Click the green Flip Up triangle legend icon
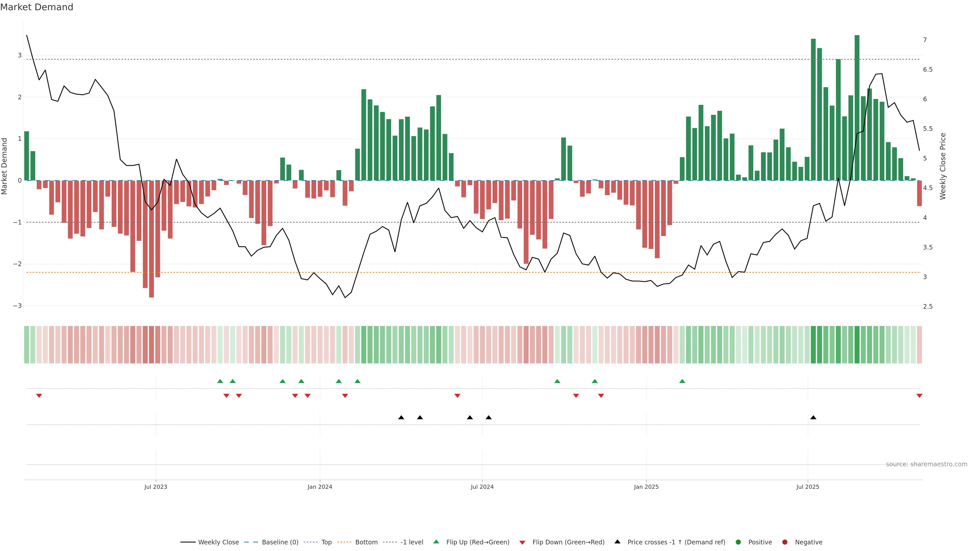Image resolution: width=980 pixels, height=551 pixels. click(436, 542)
